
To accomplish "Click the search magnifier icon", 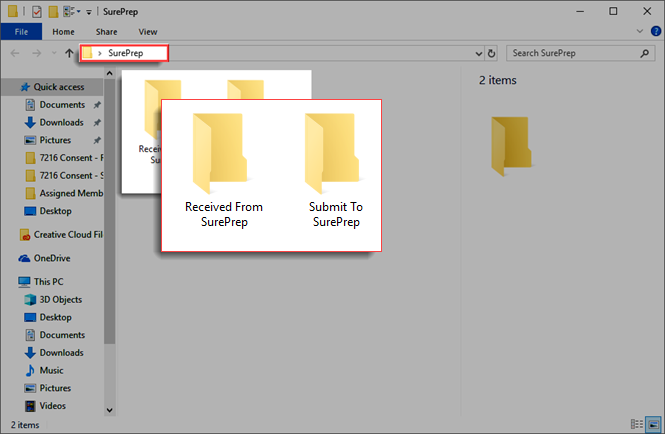I will 645,53.
